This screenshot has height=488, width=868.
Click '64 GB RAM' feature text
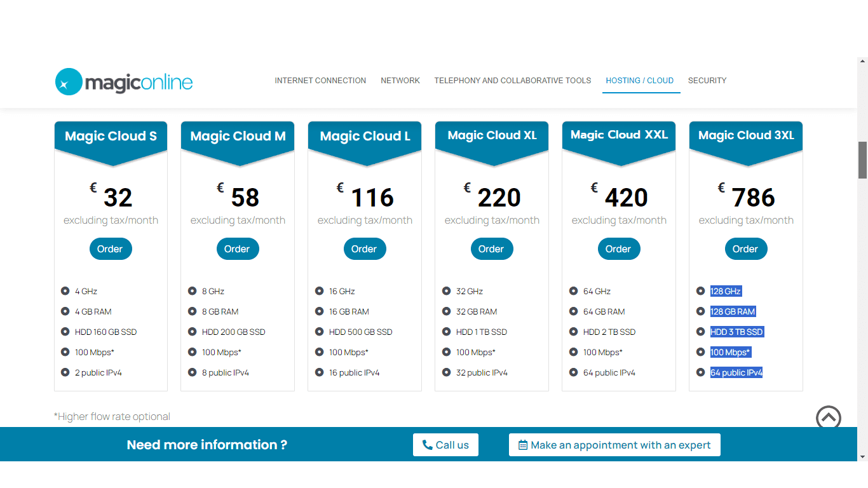[x=604, y=311]
